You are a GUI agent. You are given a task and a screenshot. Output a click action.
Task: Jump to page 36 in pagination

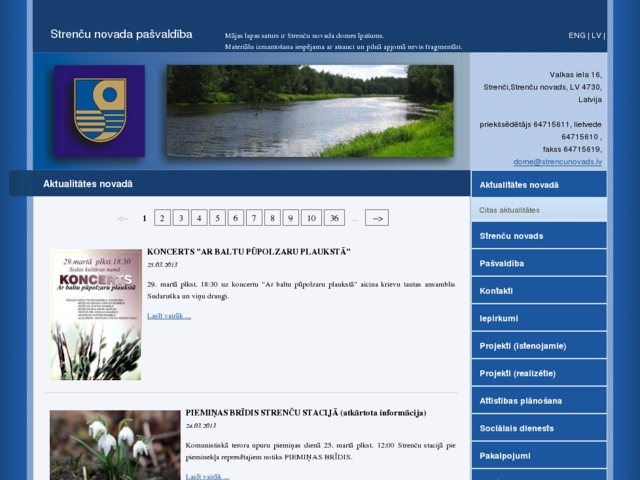pos(334,218)
